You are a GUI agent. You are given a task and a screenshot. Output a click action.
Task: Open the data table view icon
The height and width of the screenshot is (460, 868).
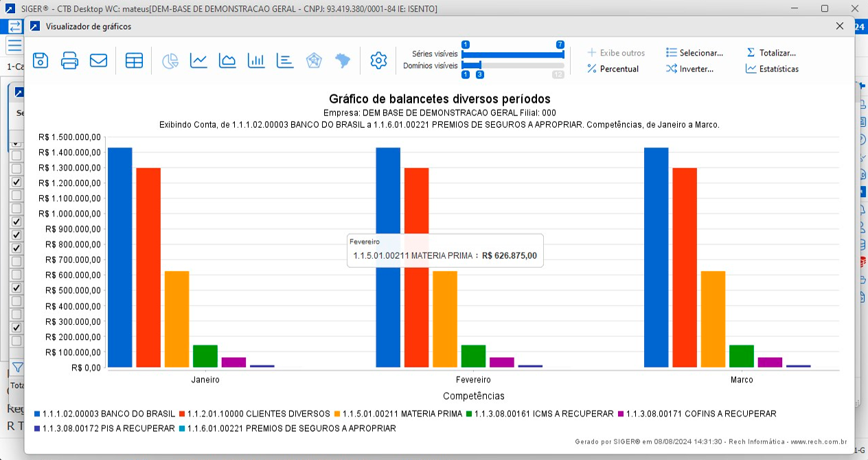pos(134,60)
